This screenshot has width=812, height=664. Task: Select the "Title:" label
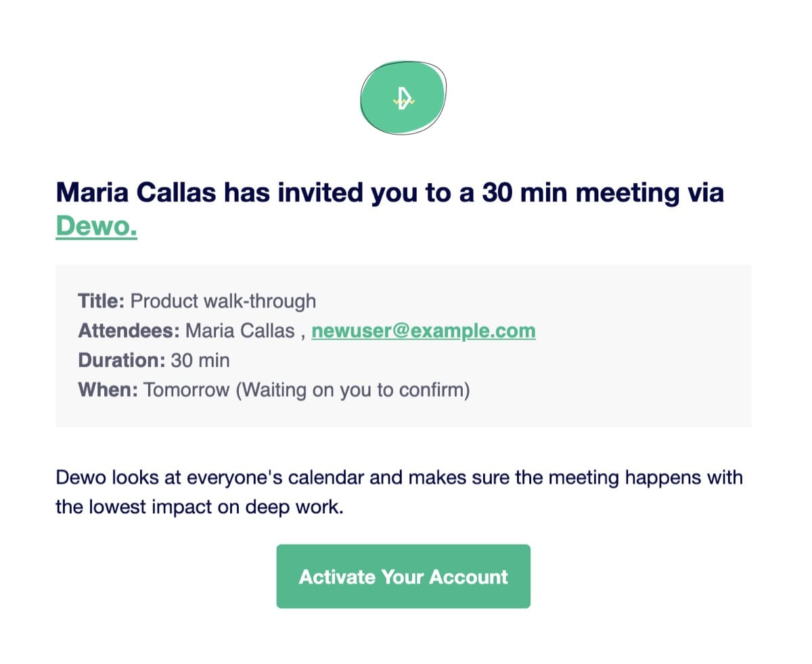[x=101, y=301]
